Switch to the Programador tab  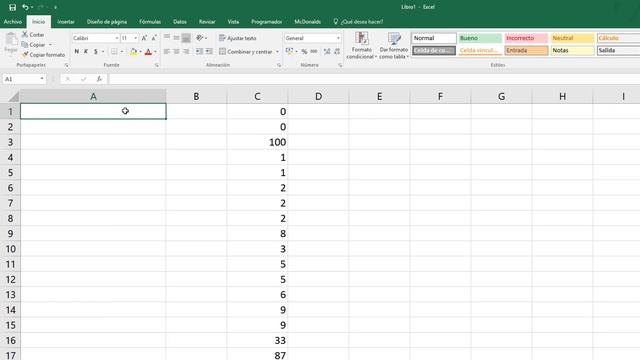pos(267,22)
